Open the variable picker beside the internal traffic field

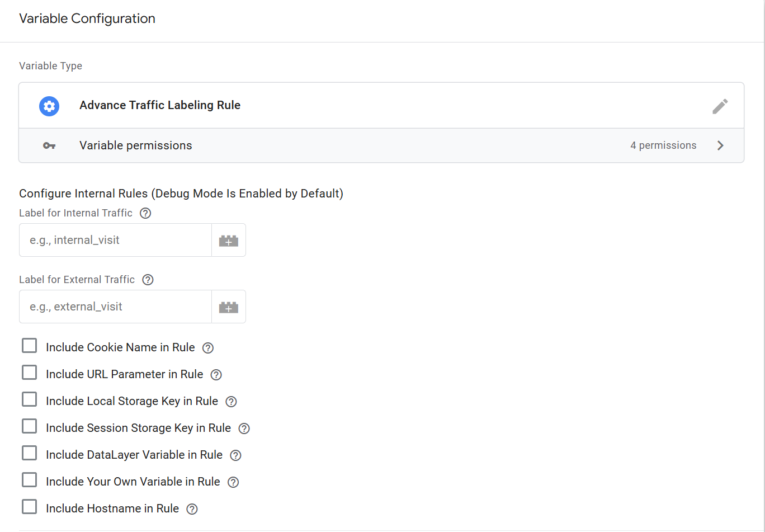[x=228, y=239]
